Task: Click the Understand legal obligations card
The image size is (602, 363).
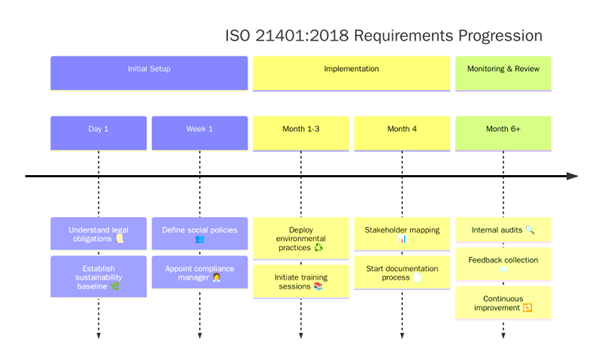Action: coord(99,234)
